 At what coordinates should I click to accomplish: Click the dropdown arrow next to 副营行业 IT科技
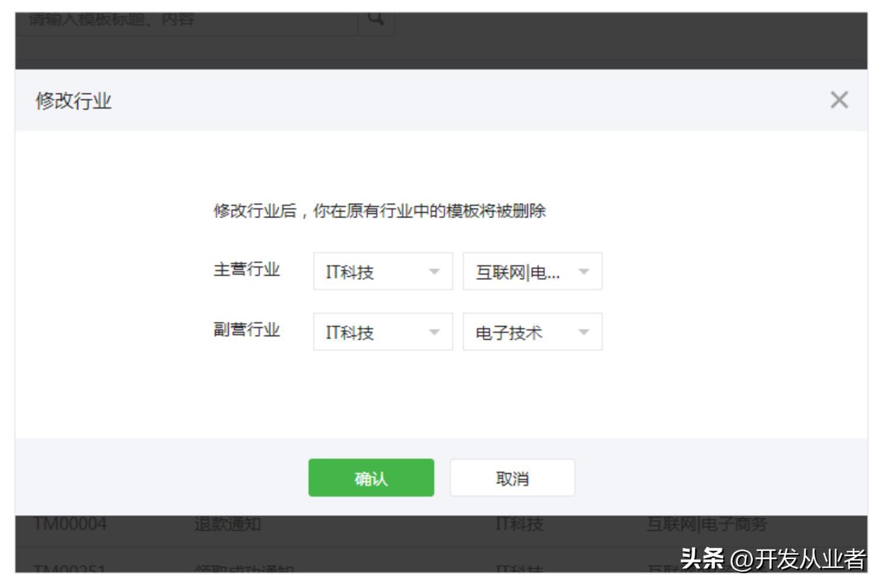coord(435,332)
